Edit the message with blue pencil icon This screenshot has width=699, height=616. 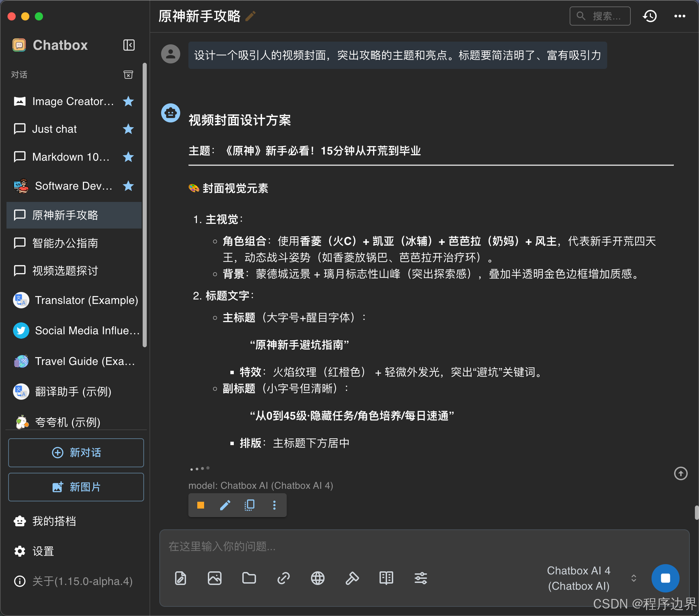coord(225,505)
